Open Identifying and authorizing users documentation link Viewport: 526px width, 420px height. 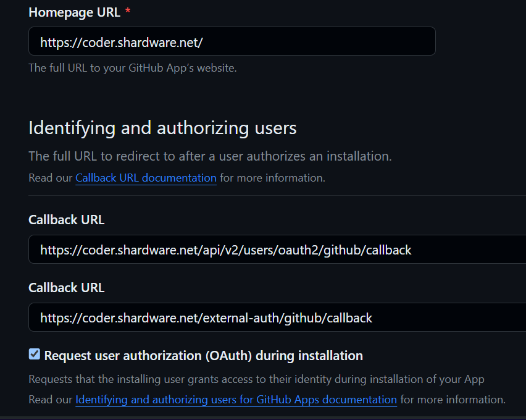236,400
